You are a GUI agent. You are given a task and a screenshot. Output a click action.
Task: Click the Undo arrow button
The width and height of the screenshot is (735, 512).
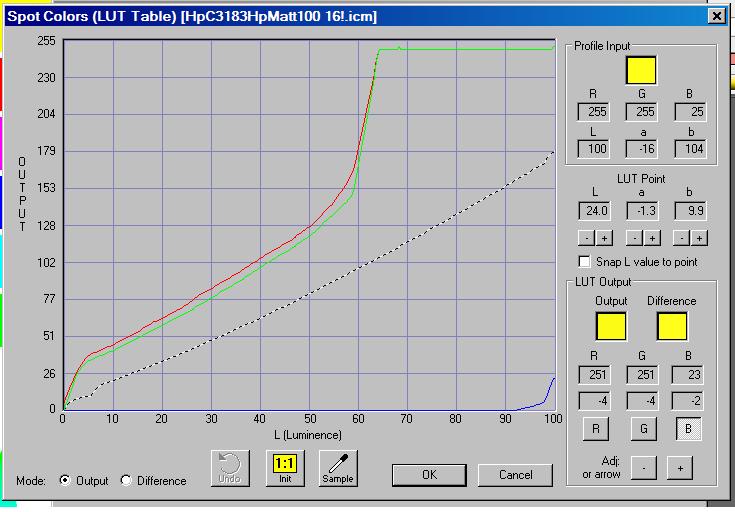(x=230, y=468)
